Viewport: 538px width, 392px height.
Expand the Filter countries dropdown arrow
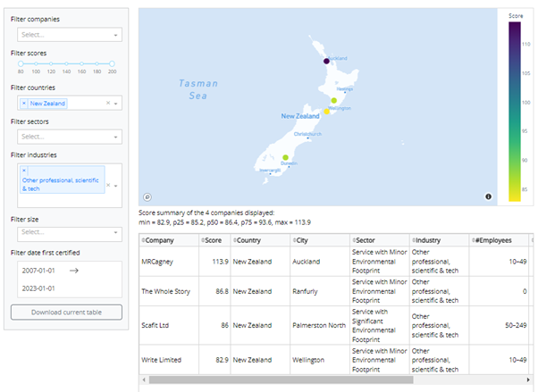click(116, 104)
